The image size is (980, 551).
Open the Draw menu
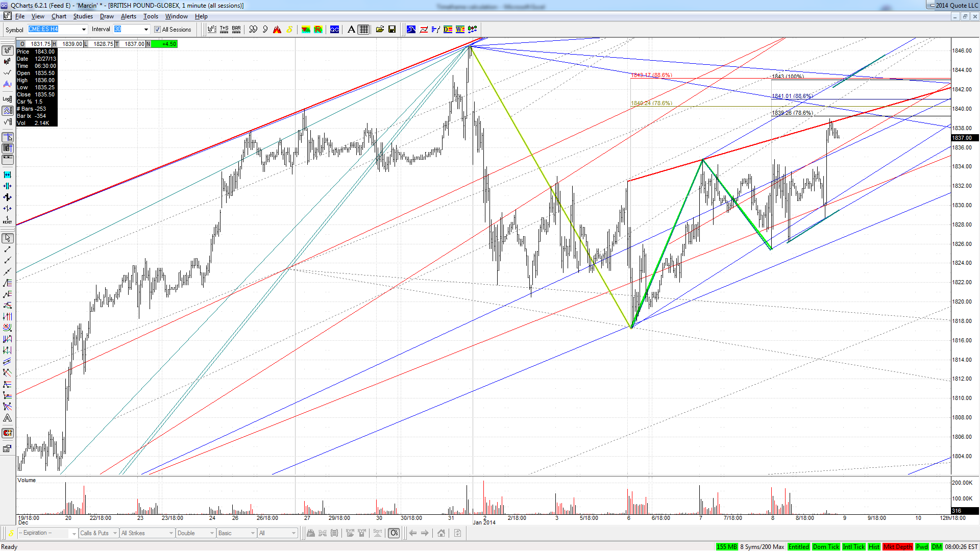(107, 16)
